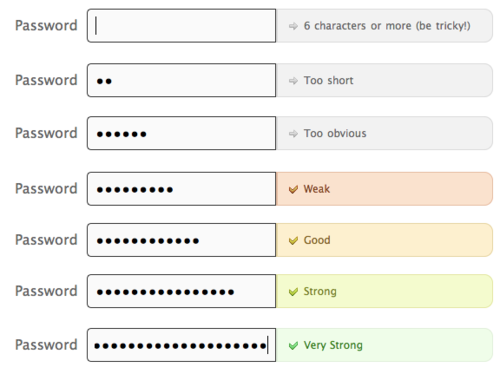Click the green checkmark next to Very Strong
Viewport: 500px width, 374px height.
coord(293,345)
